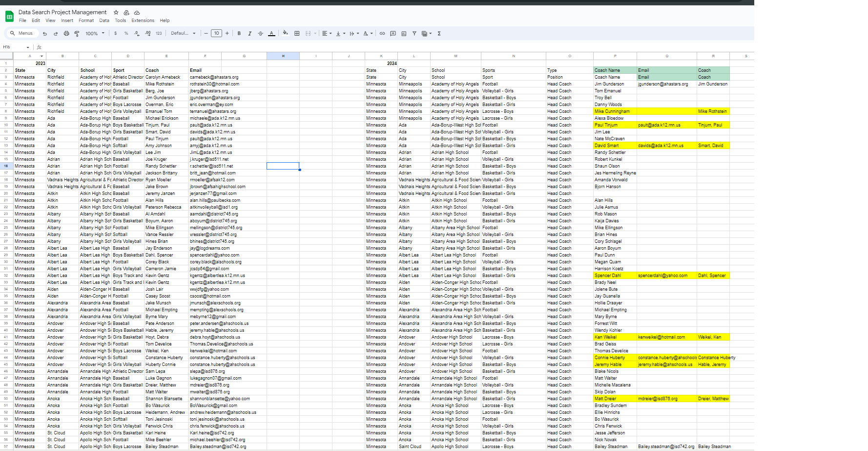Expand the merge cells options arrow
Screen dimensions: 868x451
click(315, 34)
